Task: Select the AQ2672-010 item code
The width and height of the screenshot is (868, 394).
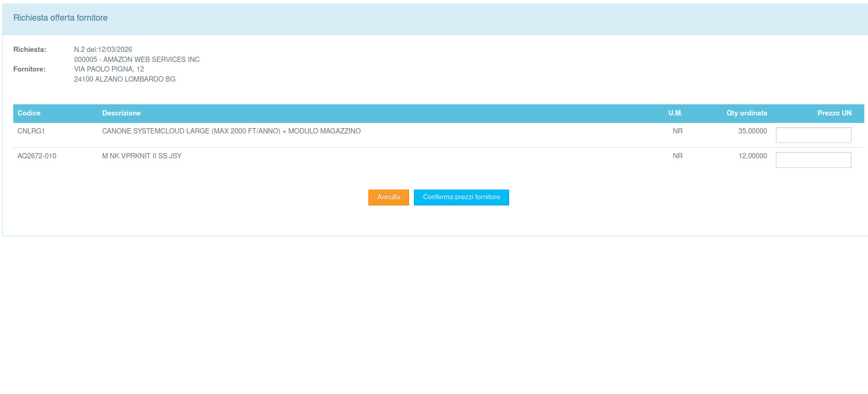Action: coord(37,156)
